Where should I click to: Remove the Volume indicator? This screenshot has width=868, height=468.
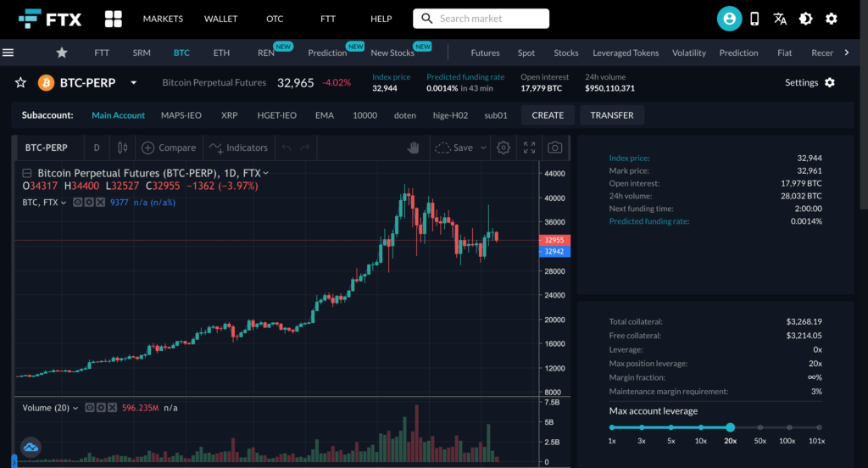pos(112,408)
